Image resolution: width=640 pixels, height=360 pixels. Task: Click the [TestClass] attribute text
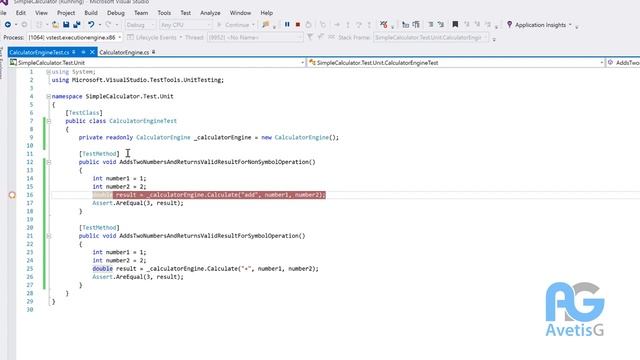84,113
